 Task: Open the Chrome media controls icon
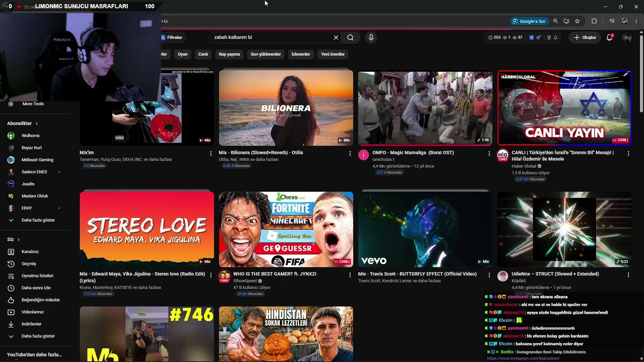(x=612, y=21)
